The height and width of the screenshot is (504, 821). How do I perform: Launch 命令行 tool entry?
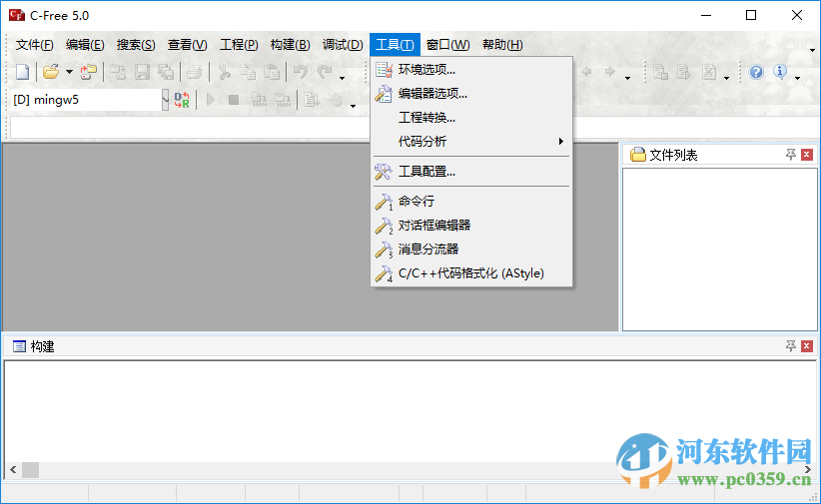[471, 201]
